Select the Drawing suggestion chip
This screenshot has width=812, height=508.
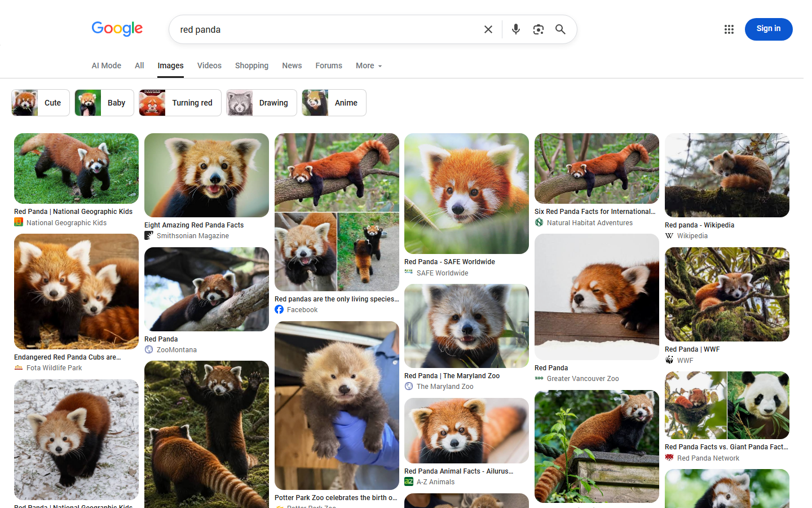[x=262, y=103]
